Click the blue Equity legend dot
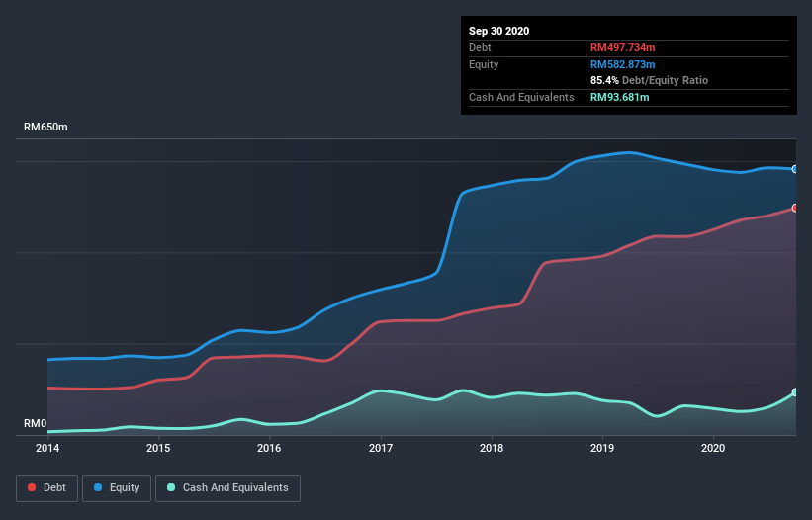The width and height of the screenshot is (812, 520). pos(98,487)
